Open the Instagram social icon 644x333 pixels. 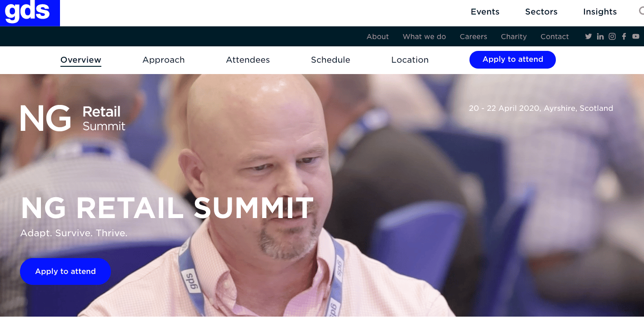(612, 36)
